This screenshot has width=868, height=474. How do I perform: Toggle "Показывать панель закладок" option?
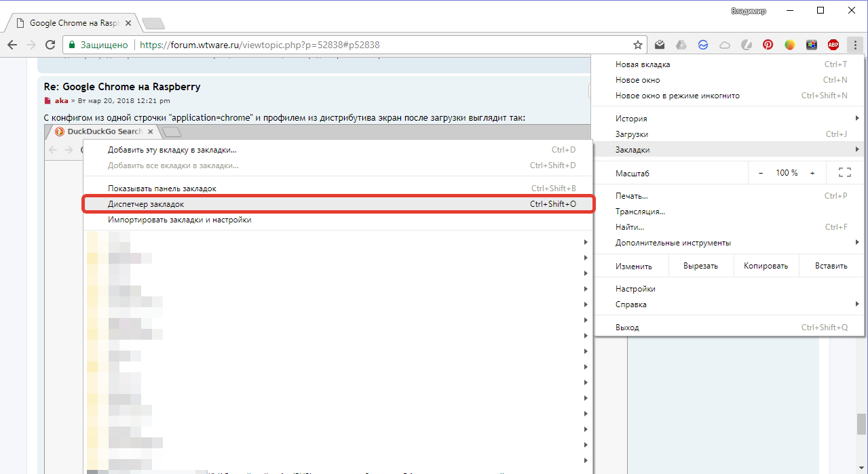[x=162, y=189]
